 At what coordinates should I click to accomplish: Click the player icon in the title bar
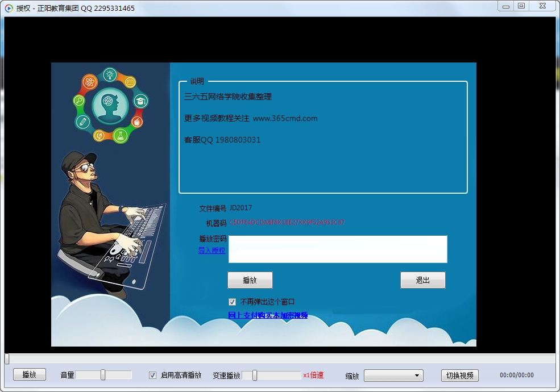[7, 6]
